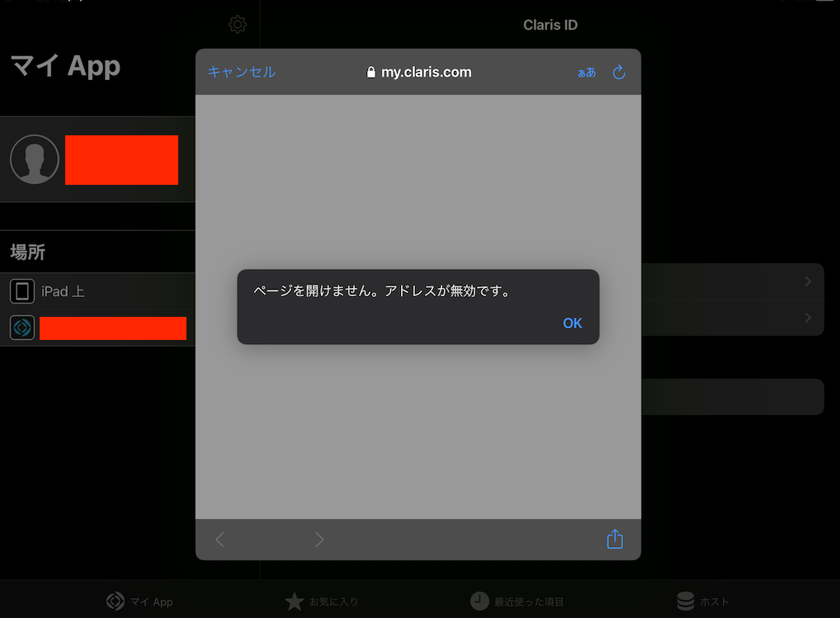Dismiss the error alert with OK
Viewport: 840px width, 618px height.
(572, 323)
